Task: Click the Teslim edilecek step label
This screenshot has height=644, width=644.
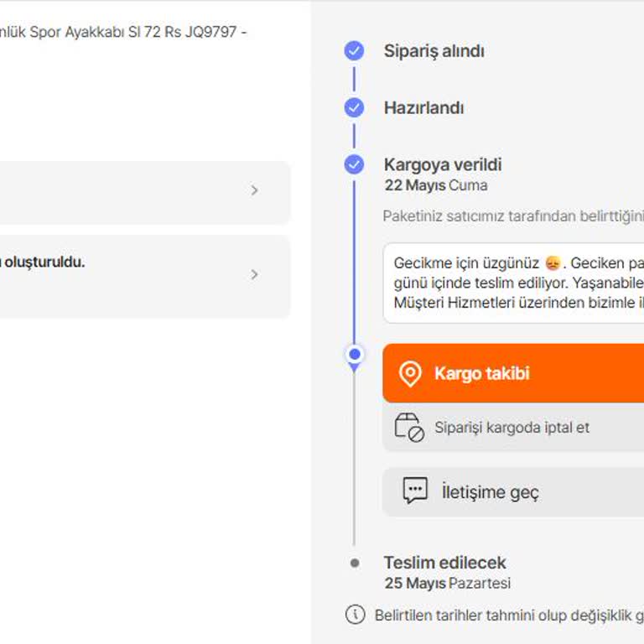Action: click(444, 563)
